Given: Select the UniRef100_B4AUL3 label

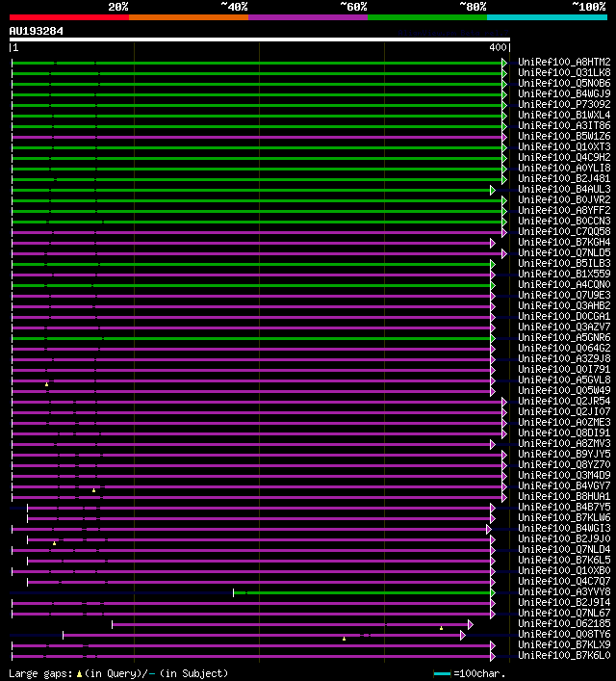Looking at the screenshot, I should [564, 189].
